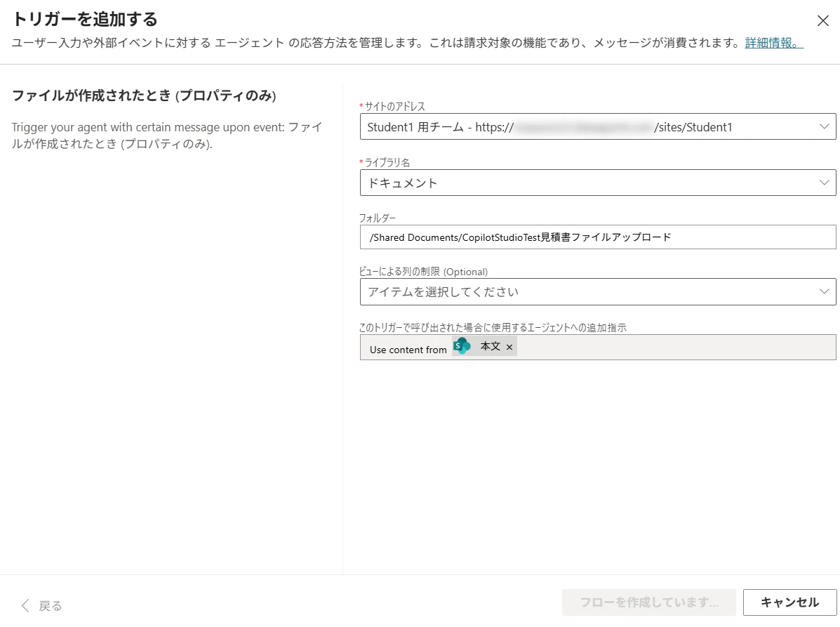Open the サイトのアドレス dropdown
Image resolution: width=840 pixels, height=627 pixels.
598,126
